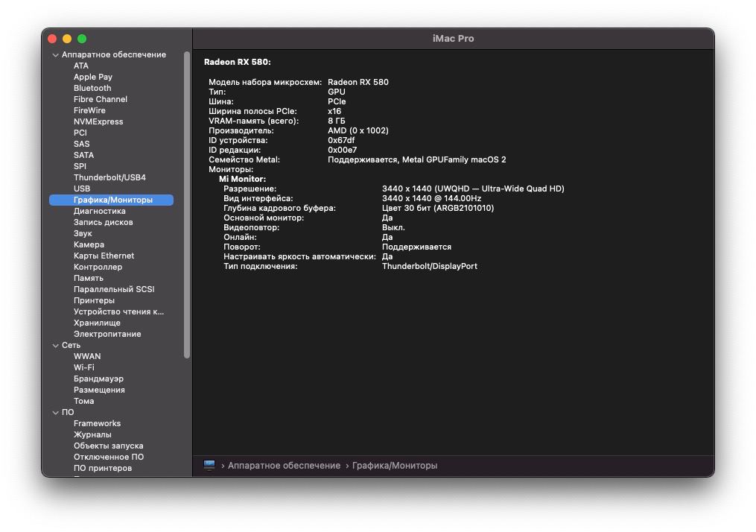Open Thunderbolt/USB4 entry
This screenshot has width=756, height=532.
(110, 177)
